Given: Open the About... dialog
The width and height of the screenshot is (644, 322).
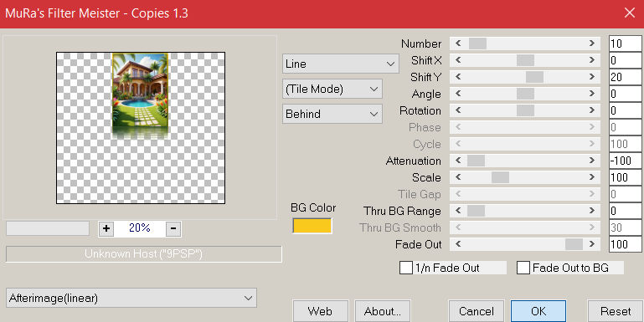Looking at the screenshot, I should [383, 311].
